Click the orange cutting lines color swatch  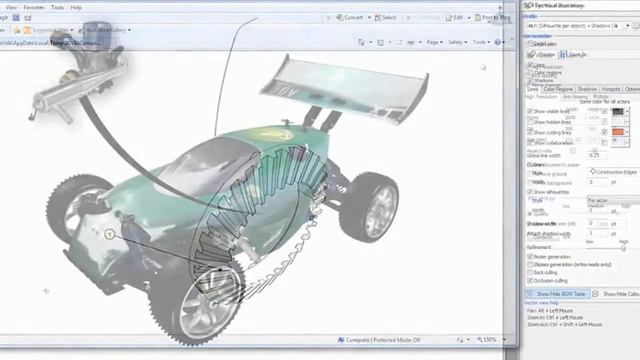(x=618, y=131)
